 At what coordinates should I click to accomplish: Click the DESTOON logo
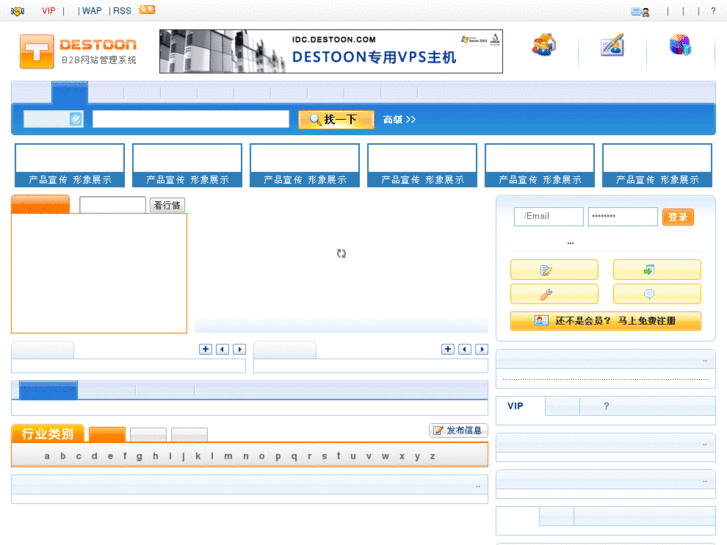[78, 51]
